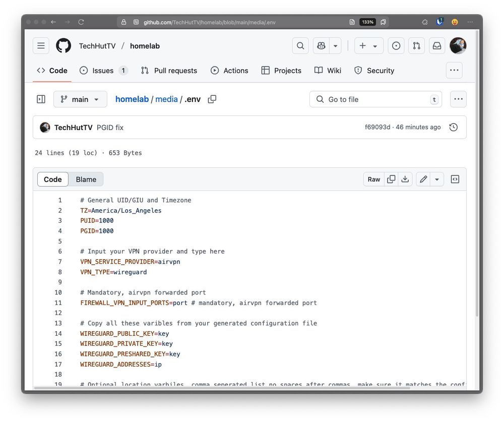Viewport: 504px width, 422px height.
Task: Open the Actions tab
Action: click(229, 71)
